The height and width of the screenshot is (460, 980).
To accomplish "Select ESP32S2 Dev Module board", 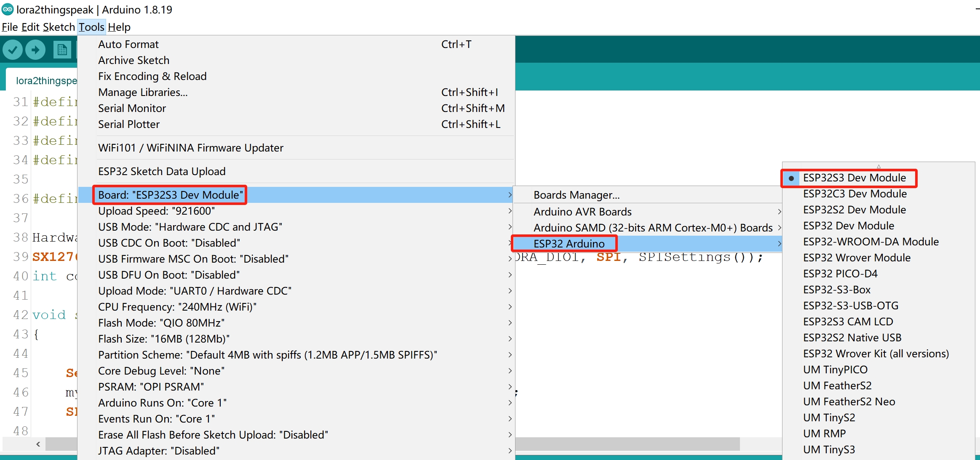I will pyautogui.click(x=879, y=210).
